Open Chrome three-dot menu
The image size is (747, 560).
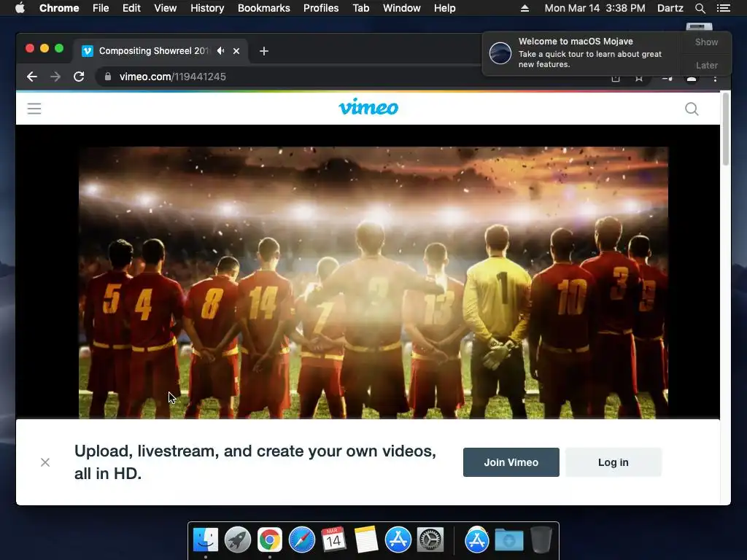click(715, 79)
